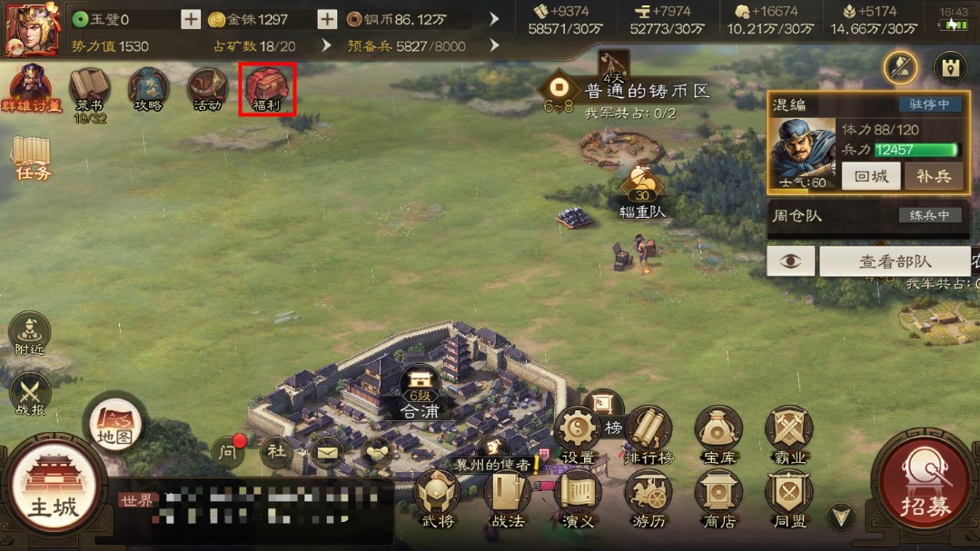This screenshot has width=980, height=551.
Task: Open the 攻略 strategy guide icon
Action: tap(149, 89)
